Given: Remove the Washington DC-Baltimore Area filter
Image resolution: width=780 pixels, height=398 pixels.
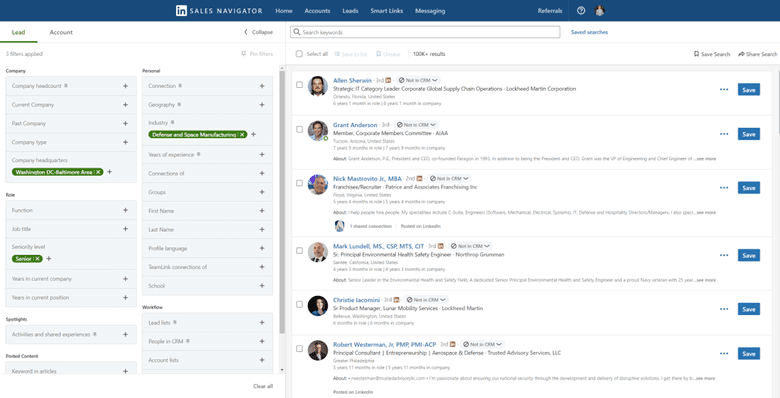Looking at the screenshot, I should (x=99, y=172).
